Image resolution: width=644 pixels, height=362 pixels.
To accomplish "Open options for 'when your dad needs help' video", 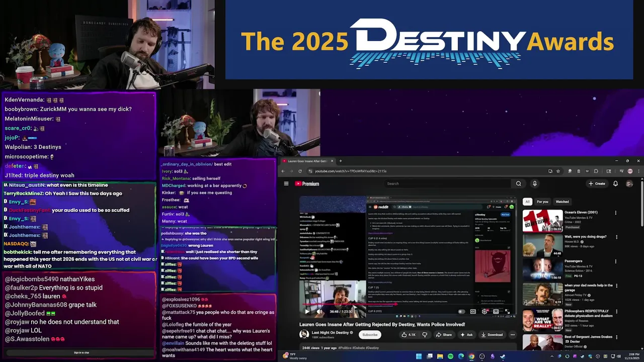I will tap(616, 286).
